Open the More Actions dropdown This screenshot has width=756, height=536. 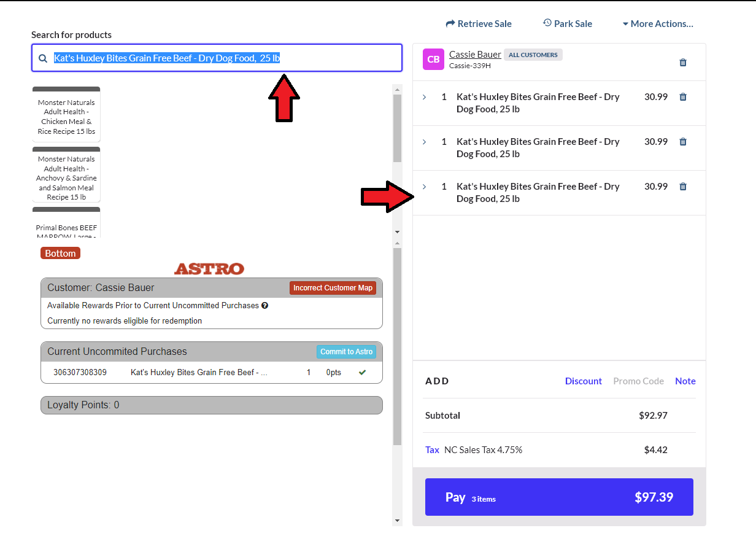(657, 24)
